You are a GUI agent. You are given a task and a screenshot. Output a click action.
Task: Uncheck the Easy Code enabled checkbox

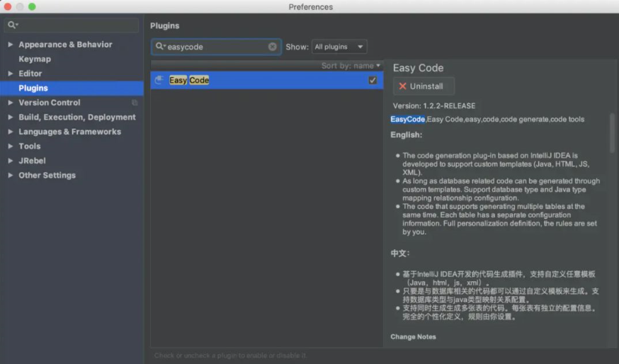tap(373, 80)
